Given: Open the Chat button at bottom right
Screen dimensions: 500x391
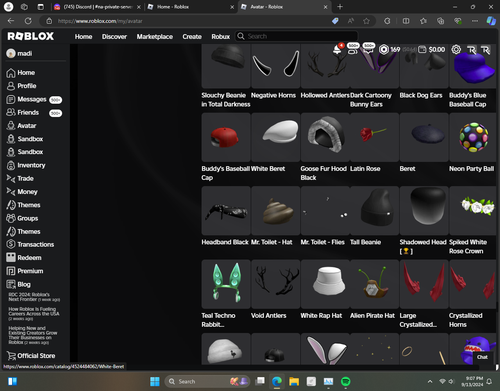Looking at the screenshot, I should coord(482,357).
